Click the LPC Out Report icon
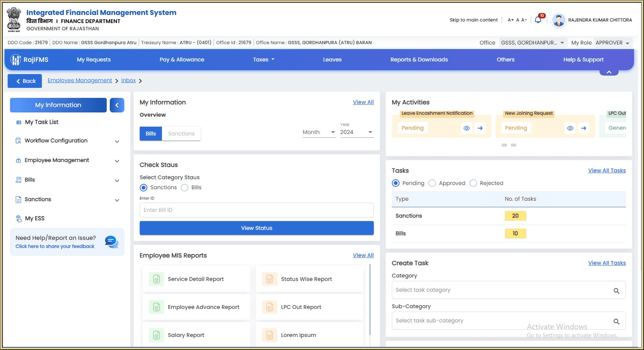The image size is (644, 350). 269,307
